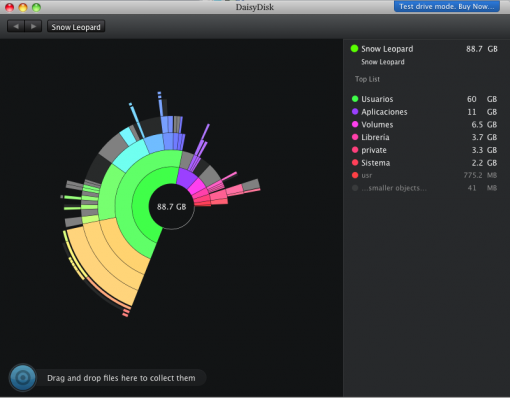Screen dimensions: 510x398
Task: Click the red dot next to Sistema
Action: click(355, 162)
